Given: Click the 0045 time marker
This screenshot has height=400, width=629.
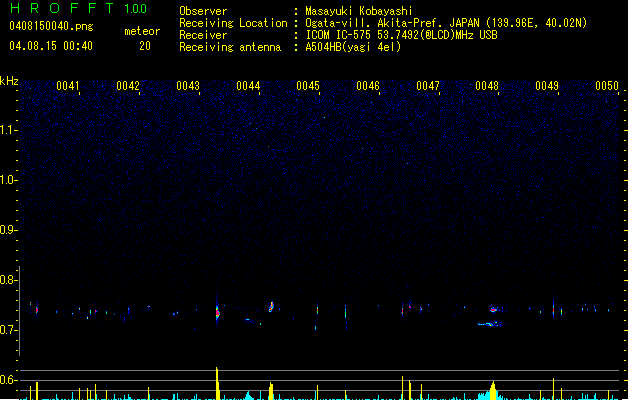Looking at the screenshot, I should [x=308, y=86].
